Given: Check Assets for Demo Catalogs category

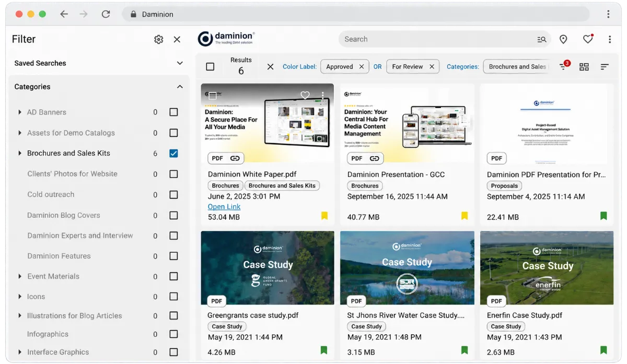Looking at the screenshot, I should coord(173,133).
